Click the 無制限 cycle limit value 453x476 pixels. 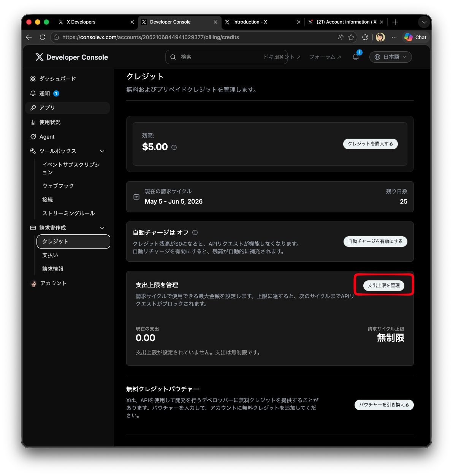(391, 338)
